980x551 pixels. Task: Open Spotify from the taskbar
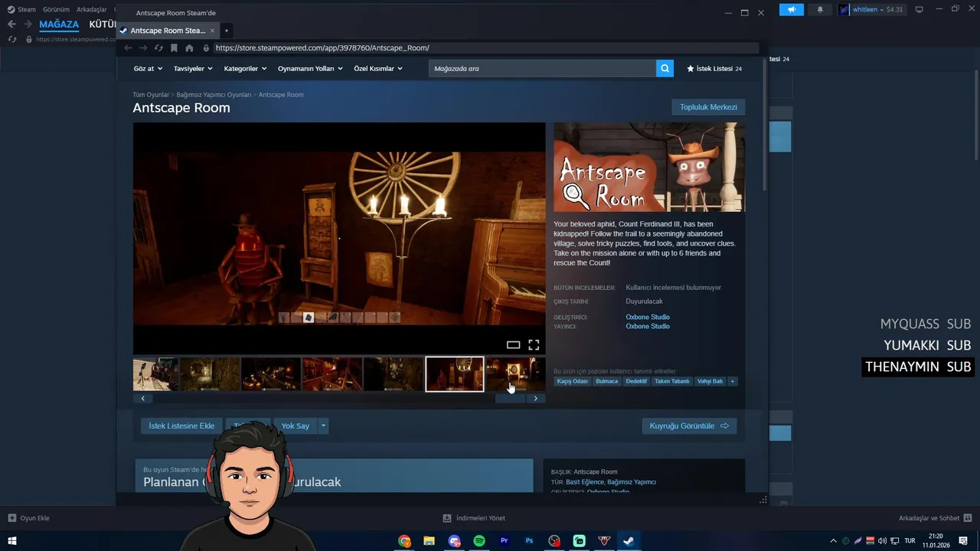point(479,541)
